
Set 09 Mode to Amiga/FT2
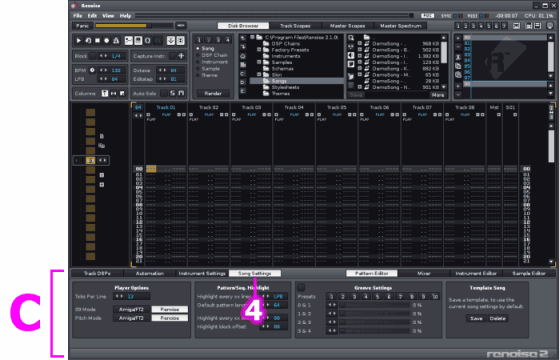click(x=131, y=309)
